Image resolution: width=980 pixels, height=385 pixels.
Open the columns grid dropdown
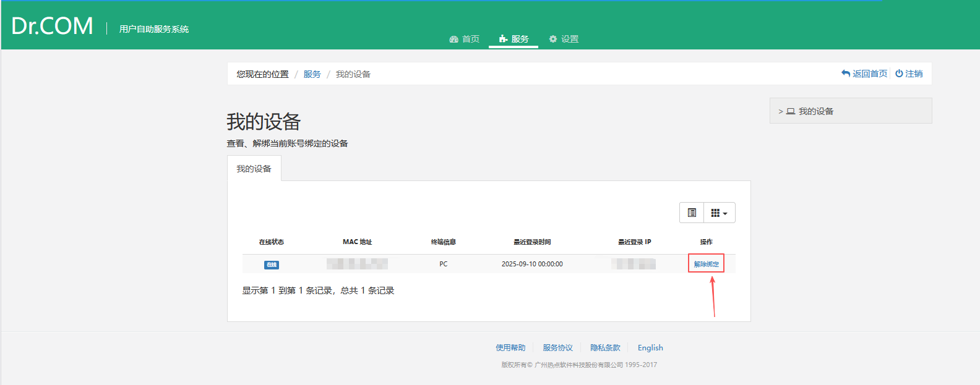point(719,213)
